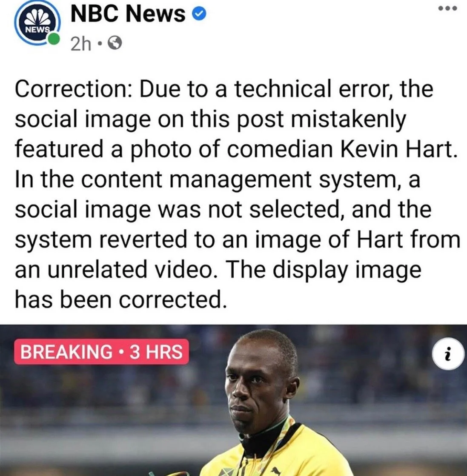
Task: Click the info icon on the photo
Action: 447,355
